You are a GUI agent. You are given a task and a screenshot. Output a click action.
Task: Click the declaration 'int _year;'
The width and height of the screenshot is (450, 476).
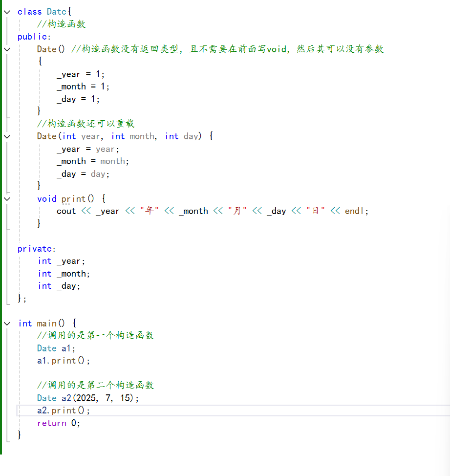point(61,261)
